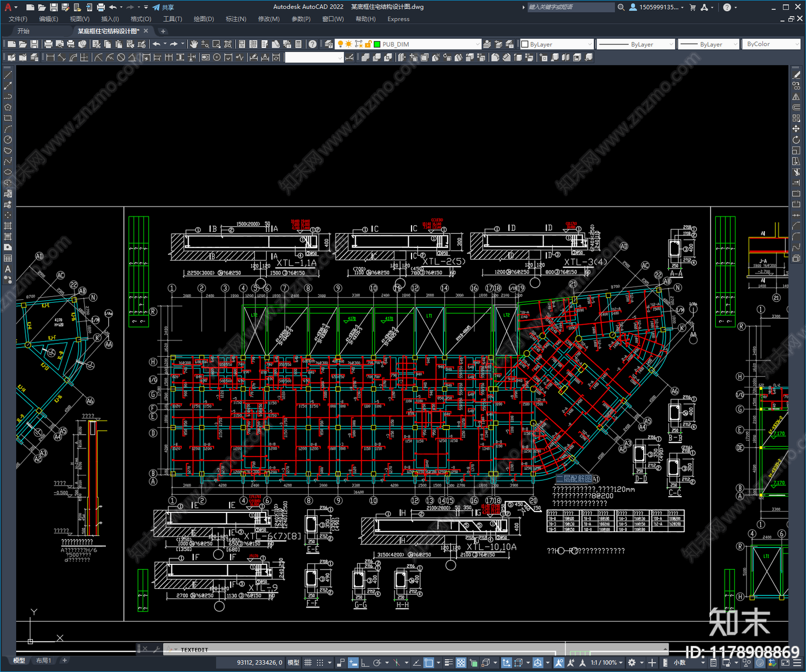Open the ByColor plot style dropdown
This screenshot has height=672, width=806.
coord(771,44)
